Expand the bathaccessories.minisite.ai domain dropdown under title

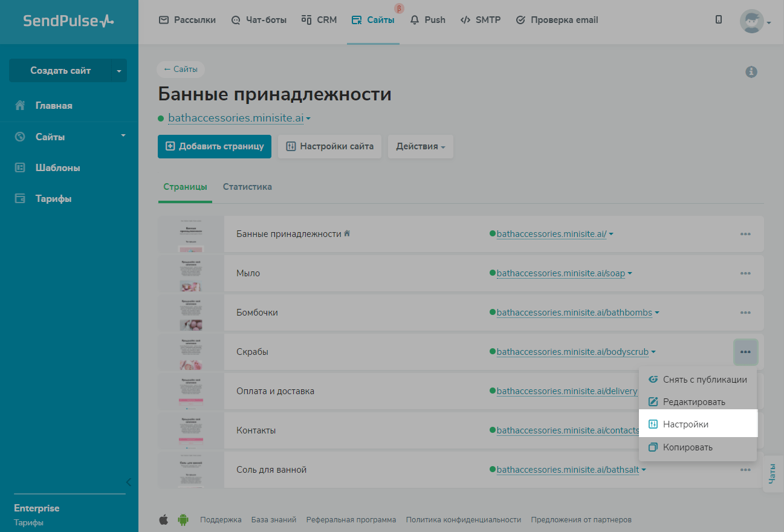tap(308, 118)
